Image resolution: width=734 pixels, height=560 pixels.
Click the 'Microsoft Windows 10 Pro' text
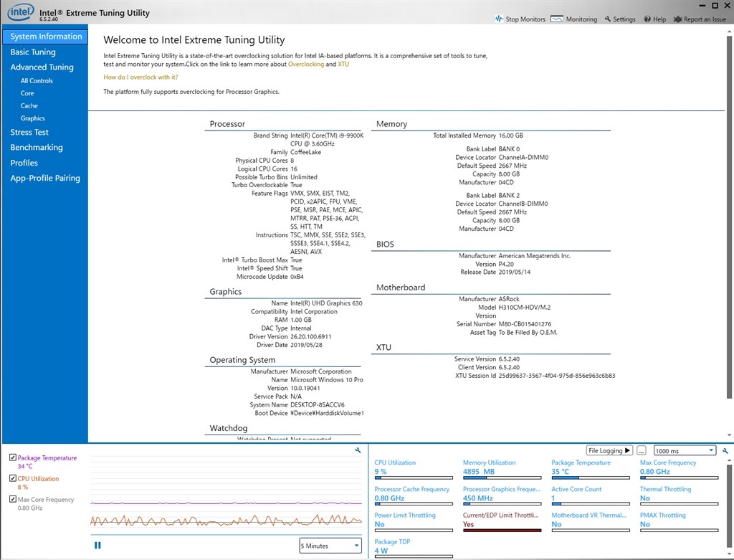[x=327, y=380]
